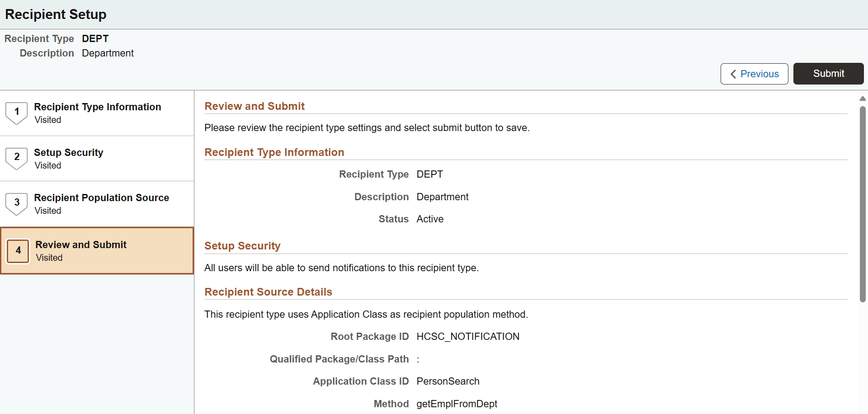Click the step 3 number badge

pos(17,203)
